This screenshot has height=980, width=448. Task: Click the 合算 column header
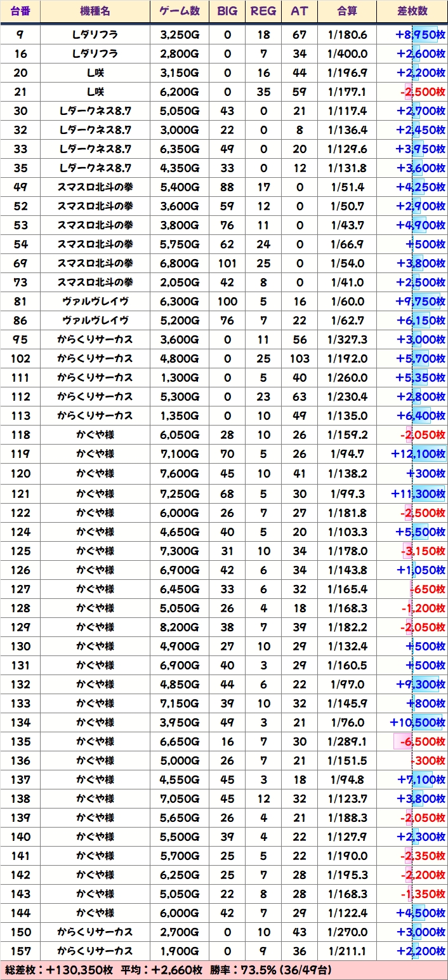click(347, 11)
